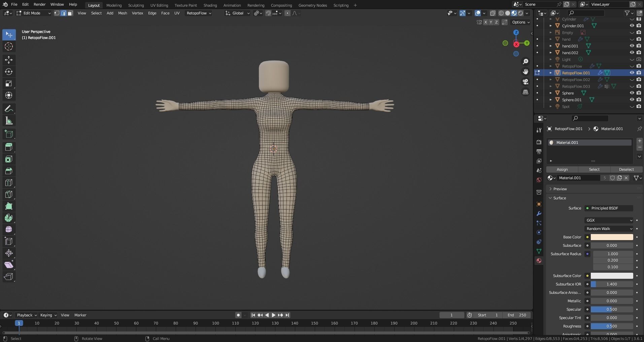Select the Poly Build tool
The height and width of the screenshot is (342, 644).
[x=9, y=206]
